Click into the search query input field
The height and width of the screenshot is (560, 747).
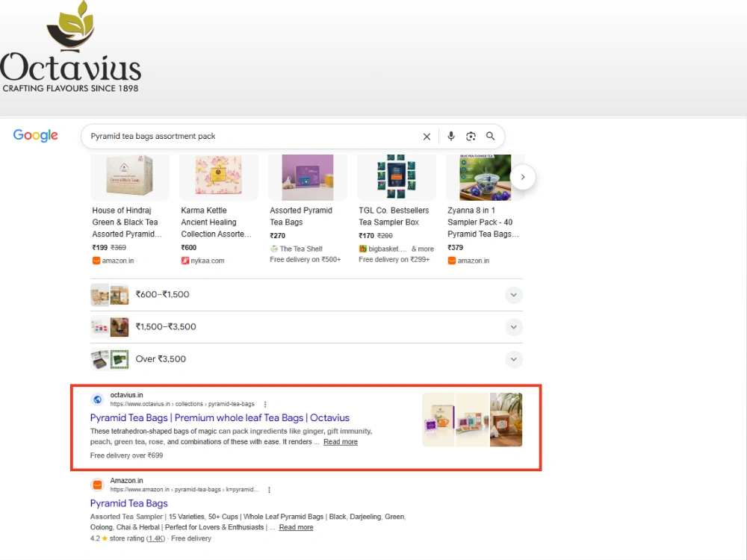coord(252,136)
